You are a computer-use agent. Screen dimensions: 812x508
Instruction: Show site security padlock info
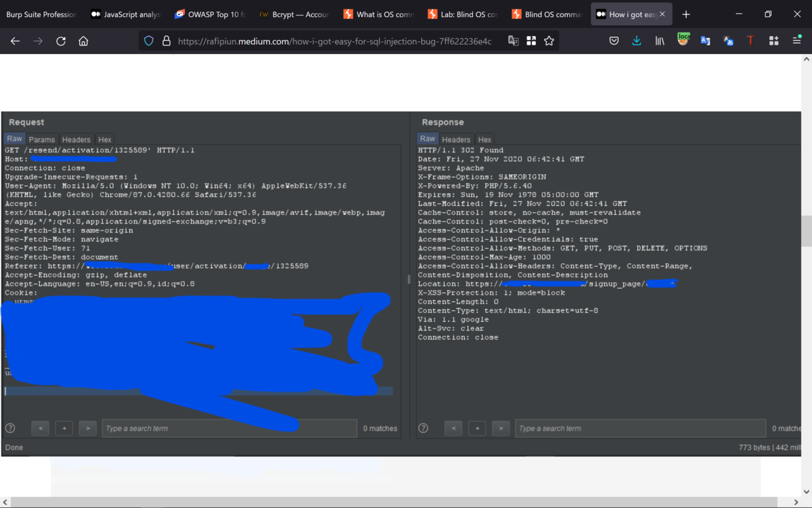pyautogui.click(x=166, y=41)
